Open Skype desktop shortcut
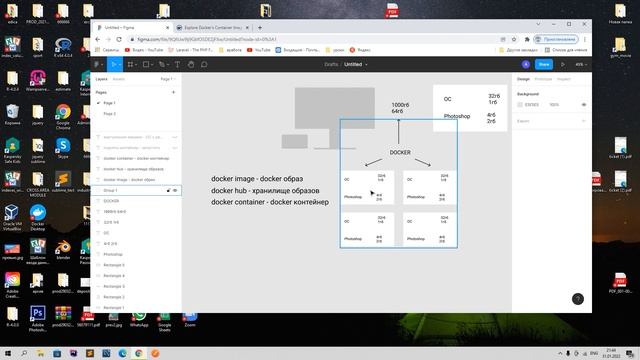 (x=63, y=149)
